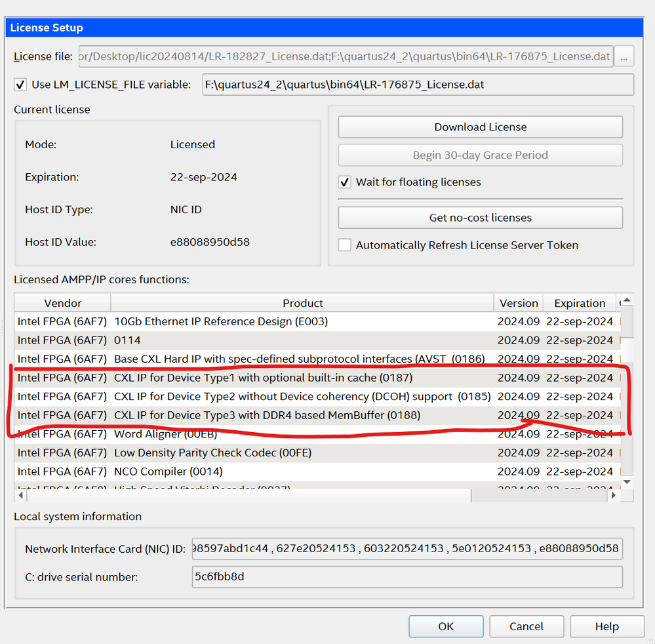The image size is (655, 644).
Task: Select Low Density Parity Check Codec row
Action: click(x=317, y=453)
